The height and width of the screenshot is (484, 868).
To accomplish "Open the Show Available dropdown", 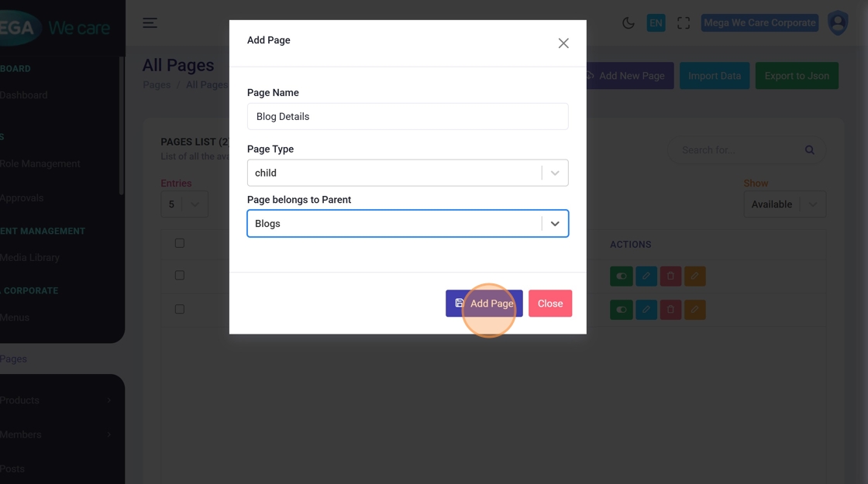I will (x=784, y=204).
